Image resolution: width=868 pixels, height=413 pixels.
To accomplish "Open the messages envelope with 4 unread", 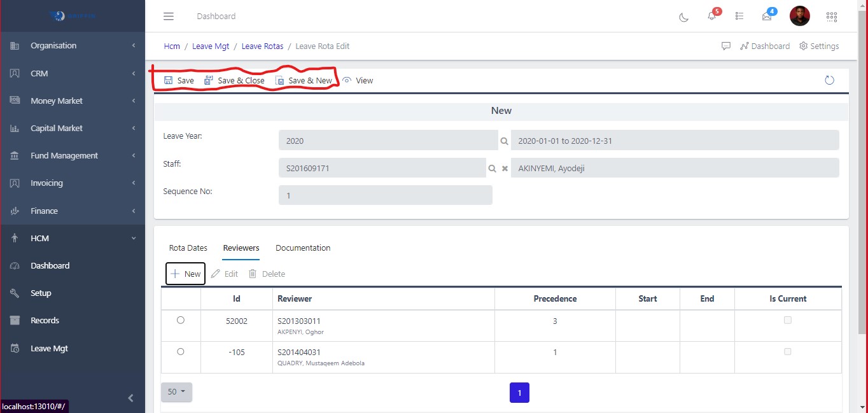I will pyautogui.click(x=769, y=17).
